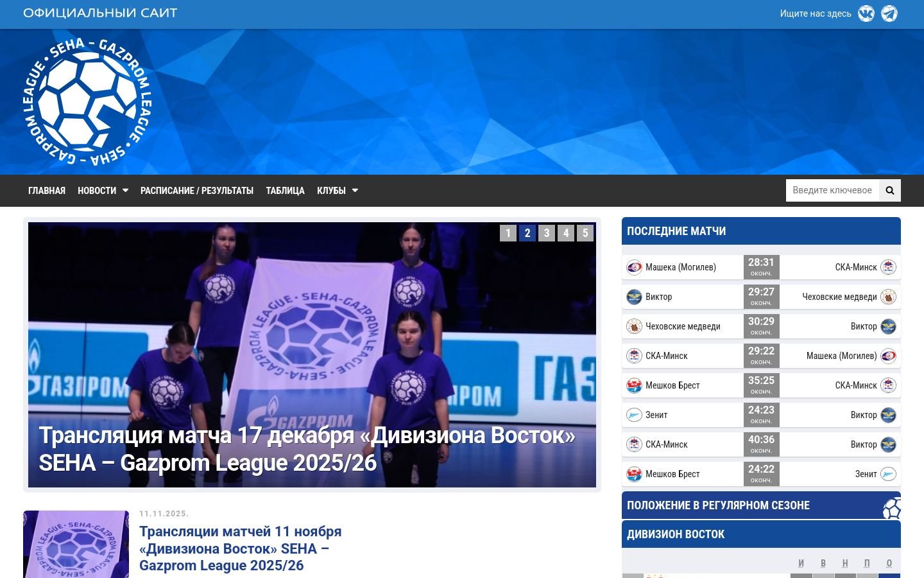Screen dimensions: 924x578
Task: Click the Официальный сайт text
Action: 100,13
